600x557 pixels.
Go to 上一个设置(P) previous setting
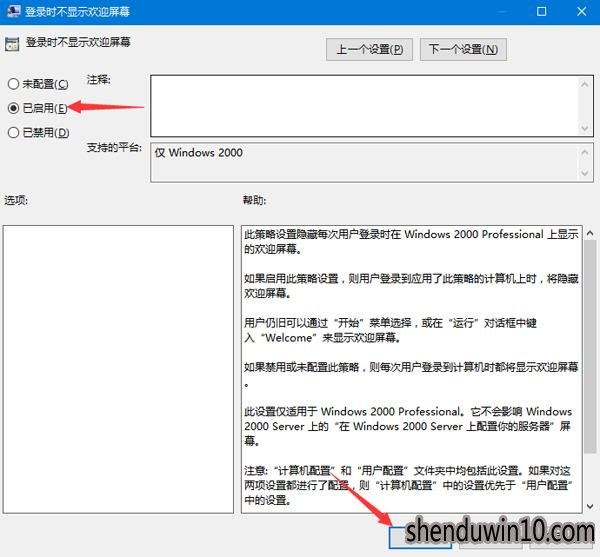369,49
